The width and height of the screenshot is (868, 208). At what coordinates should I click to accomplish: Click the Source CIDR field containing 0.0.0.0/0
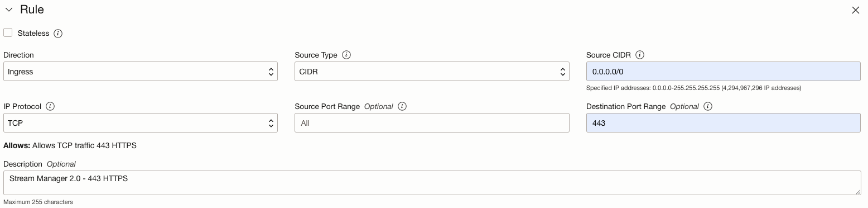[x=724, y=72]
